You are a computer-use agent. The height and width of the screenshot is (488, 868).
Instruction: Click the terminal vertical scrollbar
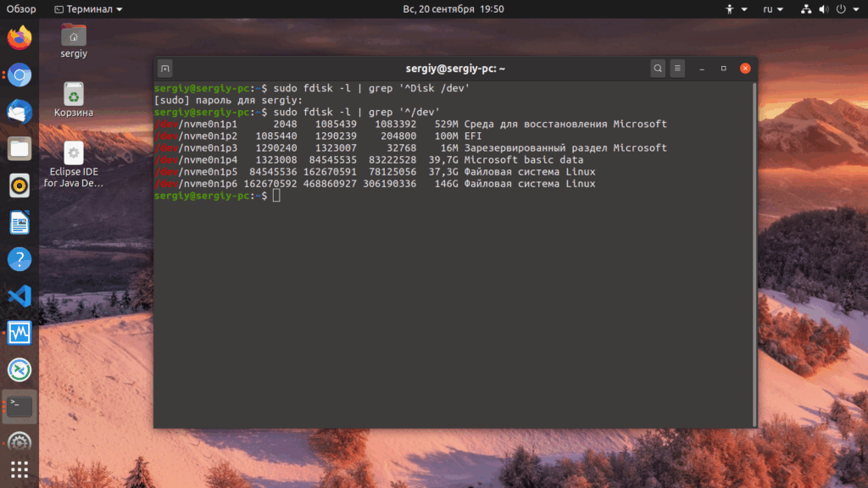[x=754, y=254]
